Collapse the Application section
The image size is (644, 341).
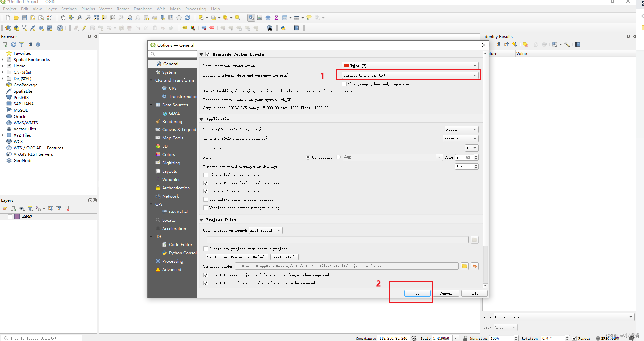201,119
